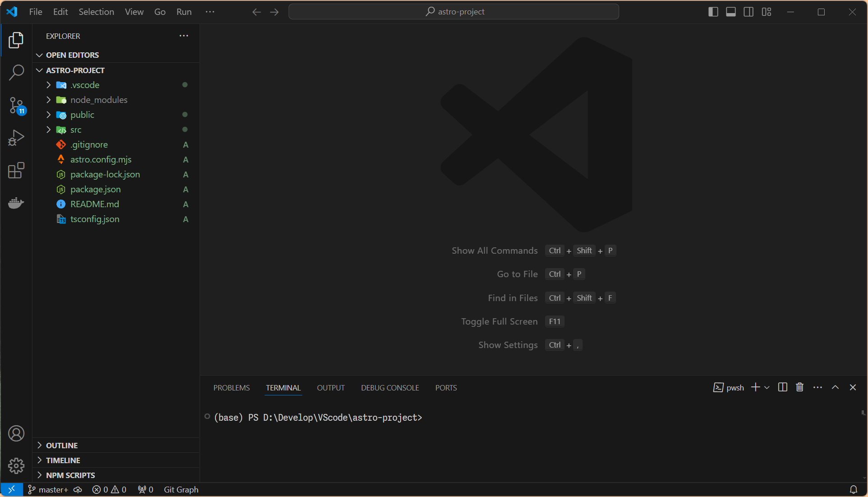
Task: Open the View menu
Action: pos(134,12)
